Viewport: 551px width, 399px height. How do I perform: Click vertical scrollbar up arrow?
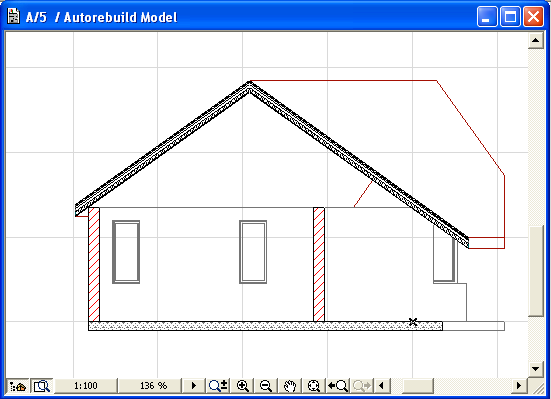pos(536,40)
